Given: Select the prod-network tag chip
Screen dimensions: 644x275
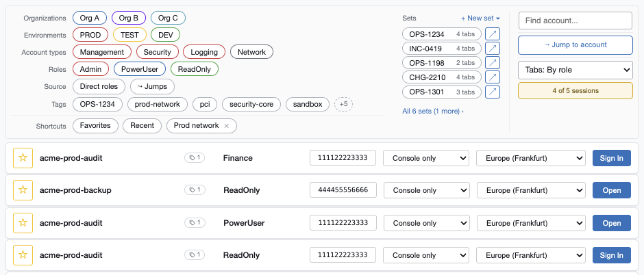Looking at the screenshot, I should 158,104.
